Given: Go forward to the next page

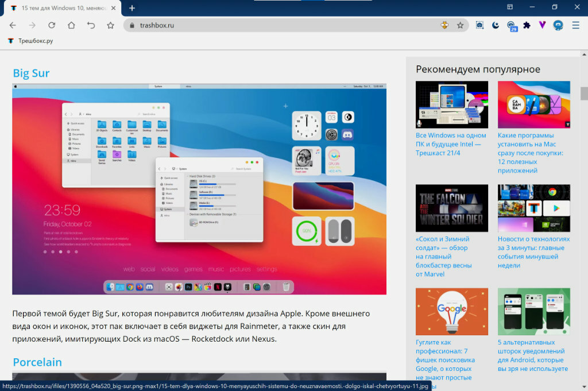Looking at the screenshot, I should click(32, 25).
